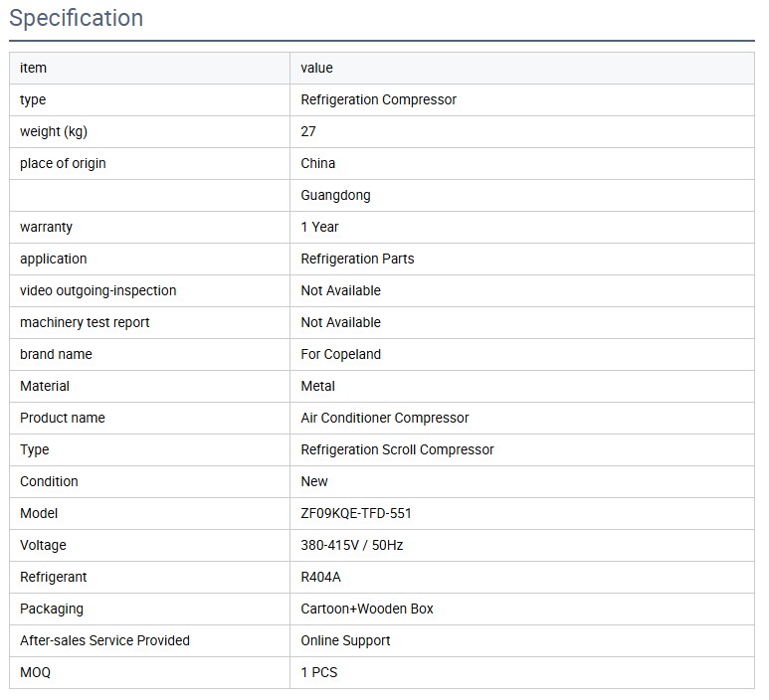Click the voltage value 380-415V / 50Hz

(351, 545)
